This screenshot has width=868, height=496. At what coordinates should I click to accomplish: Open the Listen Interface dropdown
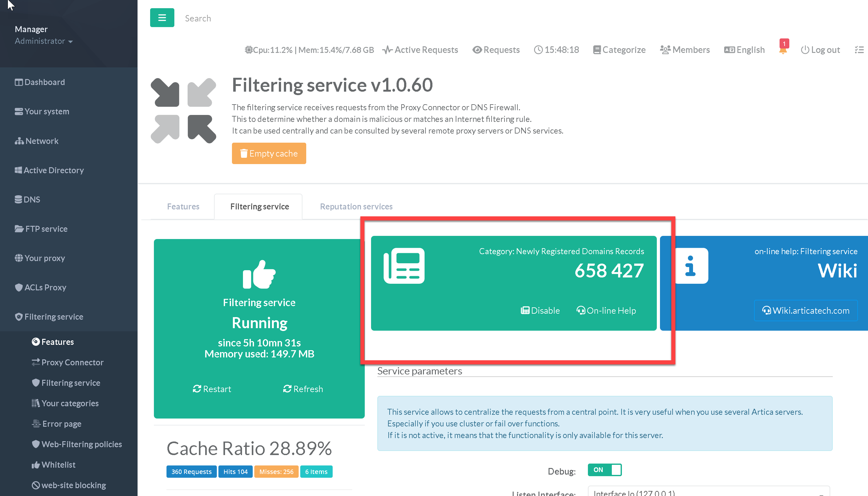tap(708, 492)
